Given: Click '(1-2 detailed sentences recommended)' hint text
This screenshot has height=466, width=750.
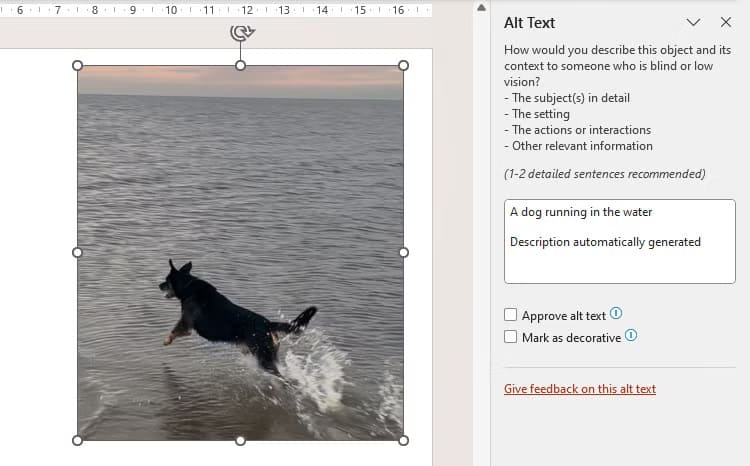Looking at the screenshot, I should click(x=605, y=174).
